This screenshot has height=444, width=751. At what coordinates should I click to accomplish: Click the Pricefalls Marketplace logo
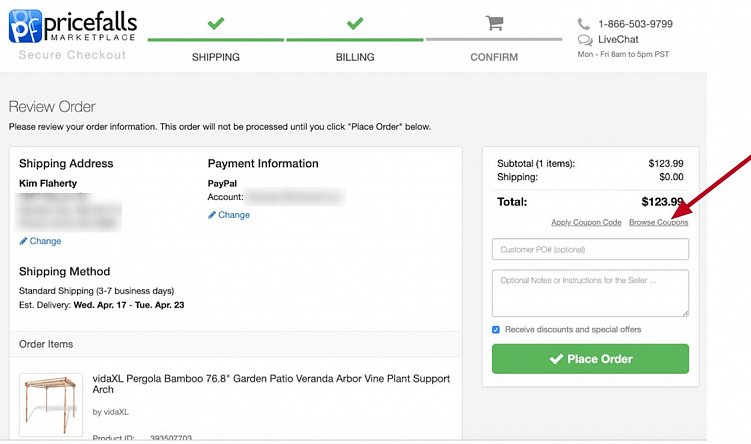72,26
